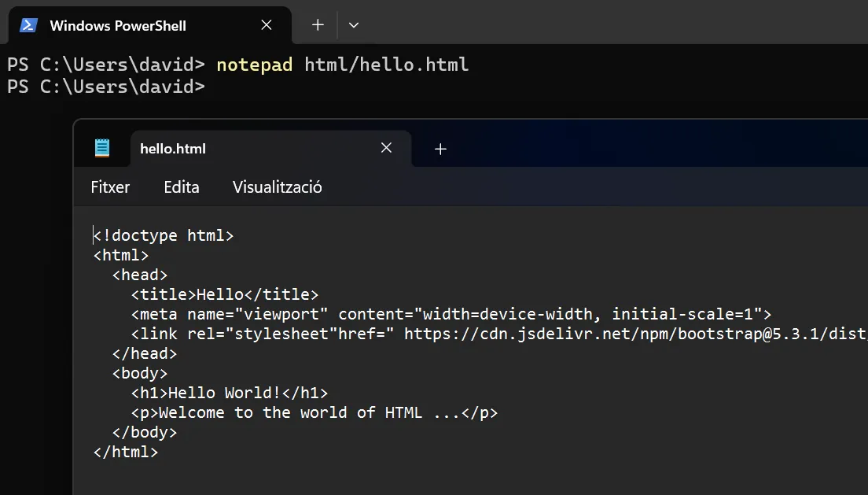Click the Welcome paragraph line

click(314, 412)
